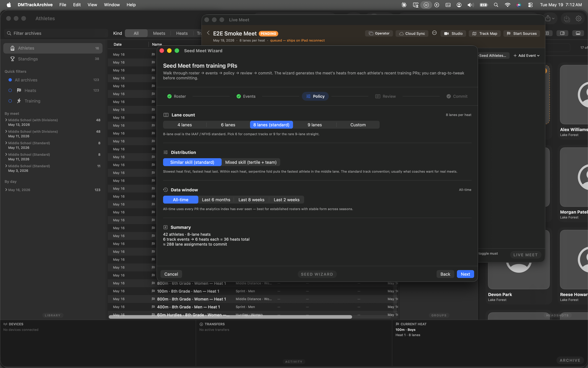588x368 pixels.
Task: Select the 6 lanes option
Action: tap(228, 125)
